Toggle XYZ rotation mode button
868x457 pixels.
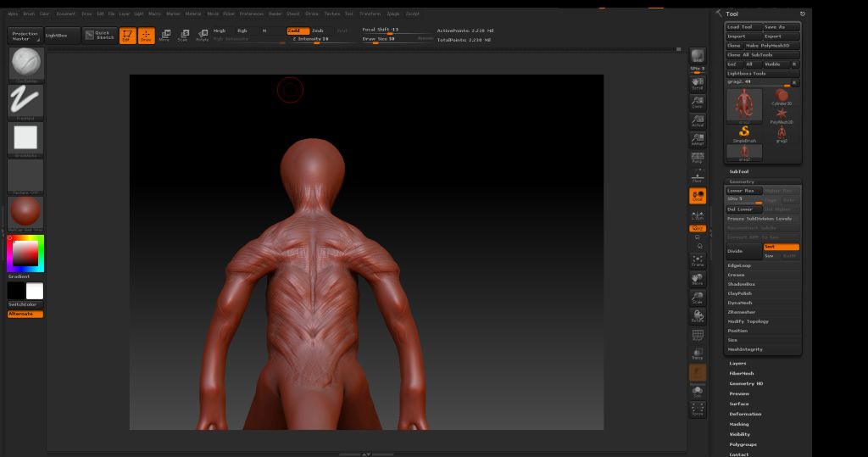pos(698,228)
